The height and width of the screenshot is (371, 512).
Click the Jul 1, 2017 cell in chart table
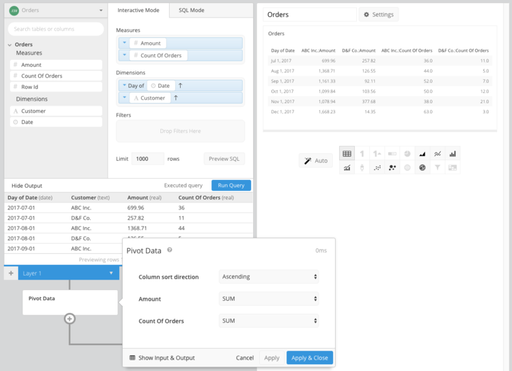[281, 61]
